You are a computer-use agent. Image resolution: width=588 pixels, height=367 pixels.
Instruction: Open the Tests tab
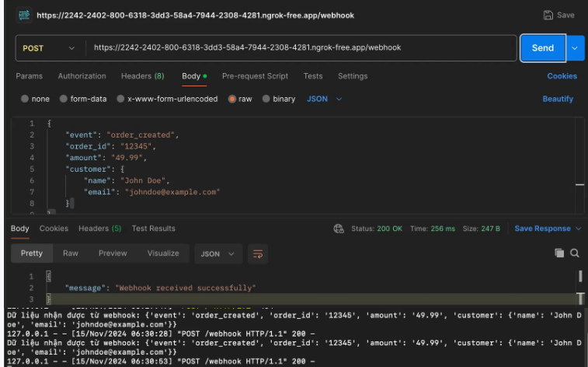coord(313,76)
